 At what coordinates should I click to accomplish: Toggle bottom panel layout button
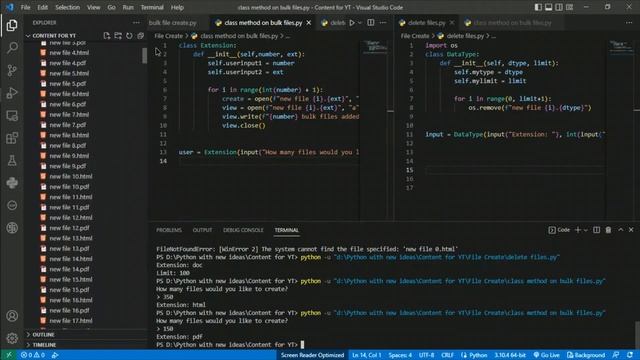(549, 7)
